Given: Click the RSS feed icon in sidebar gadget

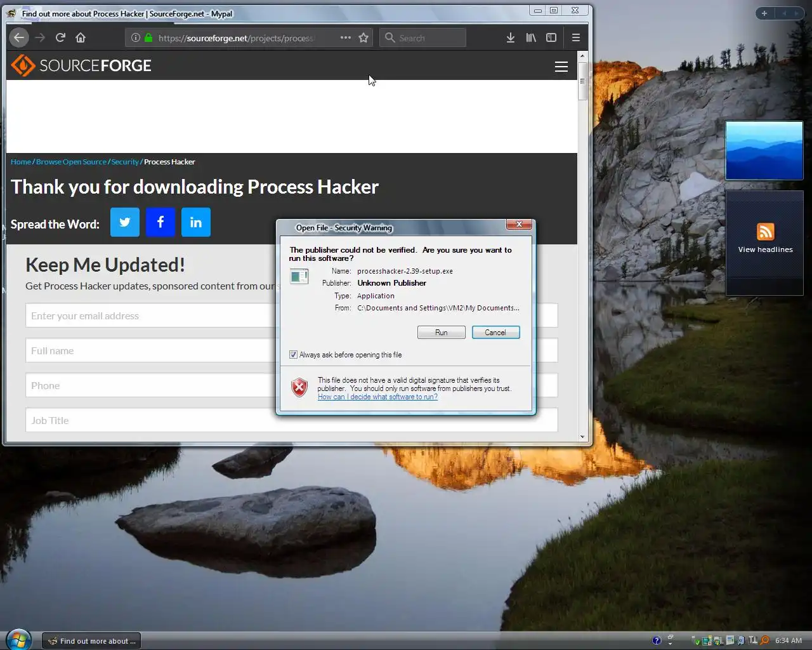Looking at the screenshot, I should [766, 232].
